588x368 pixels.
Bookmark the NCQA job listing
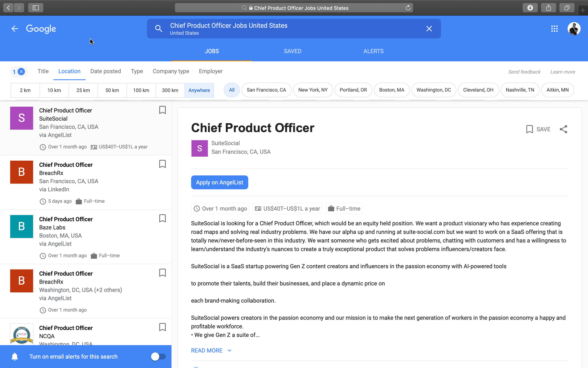(162, 327)
